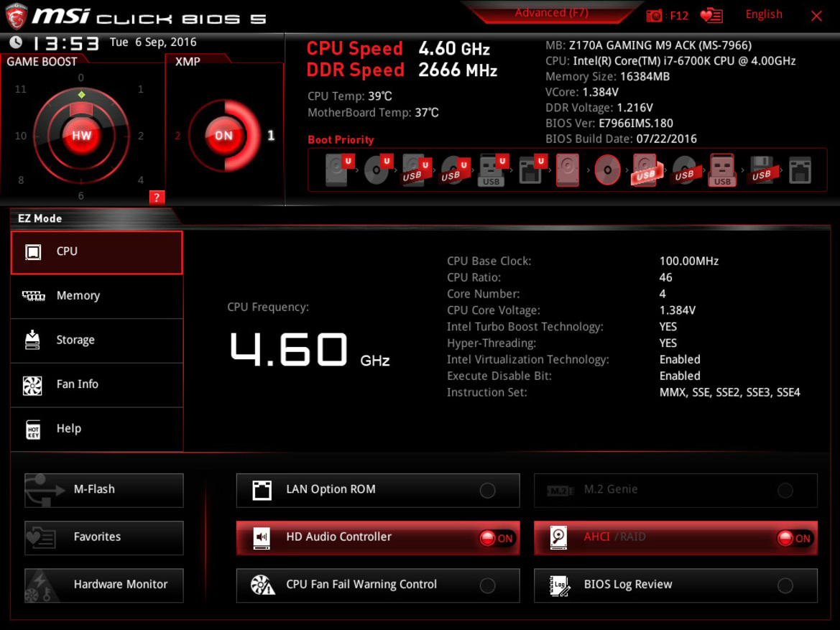Select the UEFI CD/DVD boot device icon
The width and height of the screenshot is (840, 630).
point(378,170)
